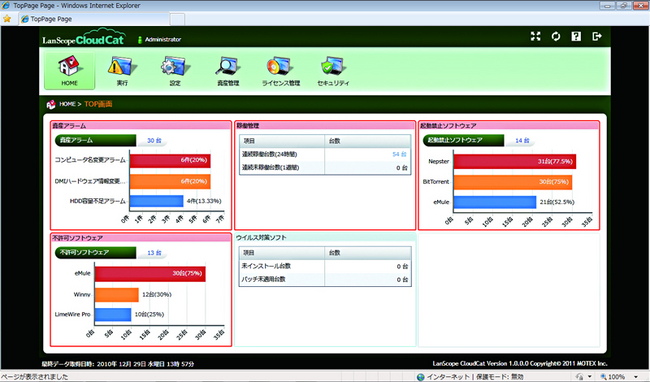Click the 54 台 continuous operation value
Viewport: 650px width, 382px height.
pos(399,154)
